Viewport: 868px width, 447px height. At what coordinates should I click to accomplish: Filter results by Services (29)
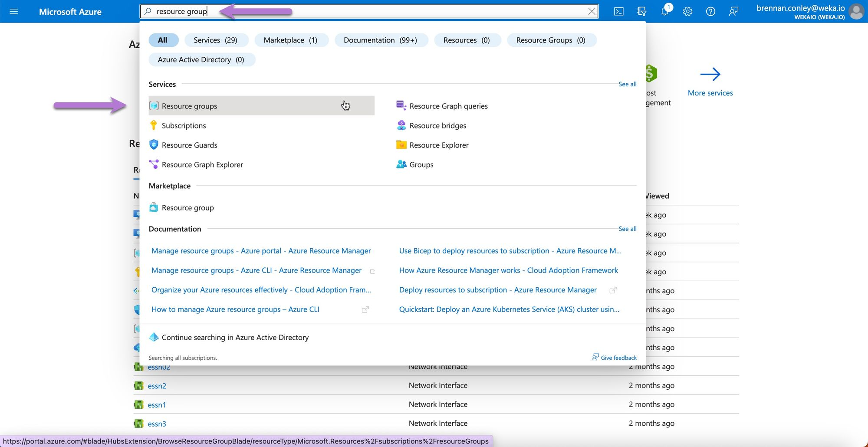coord(216,40)
